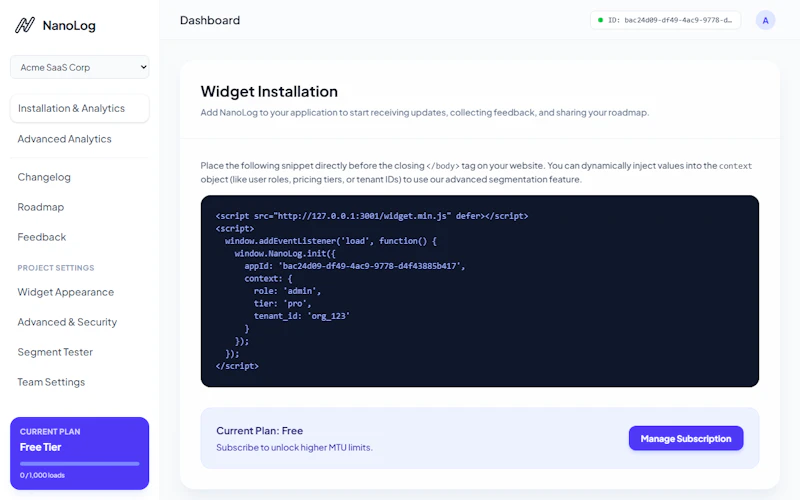
Task: Click the Manage Subscription button
Action: click(686, 438)
